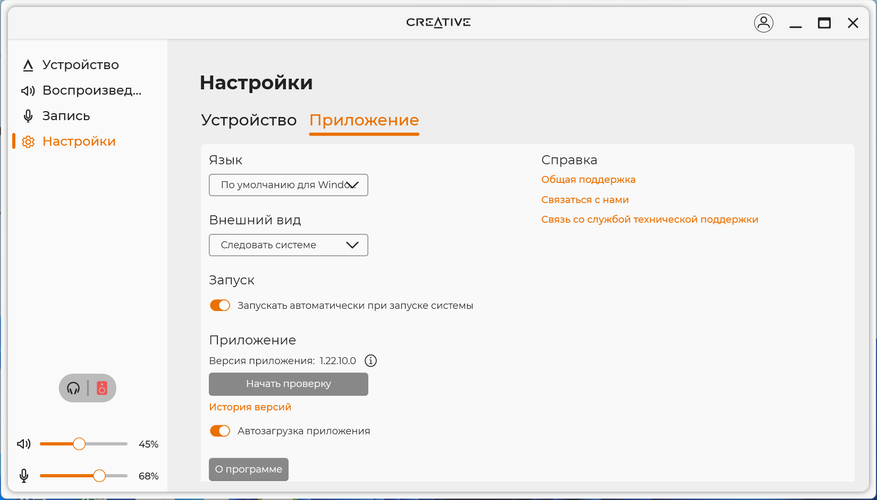
Task: Open Общая поддержка link
Action: 588,180
